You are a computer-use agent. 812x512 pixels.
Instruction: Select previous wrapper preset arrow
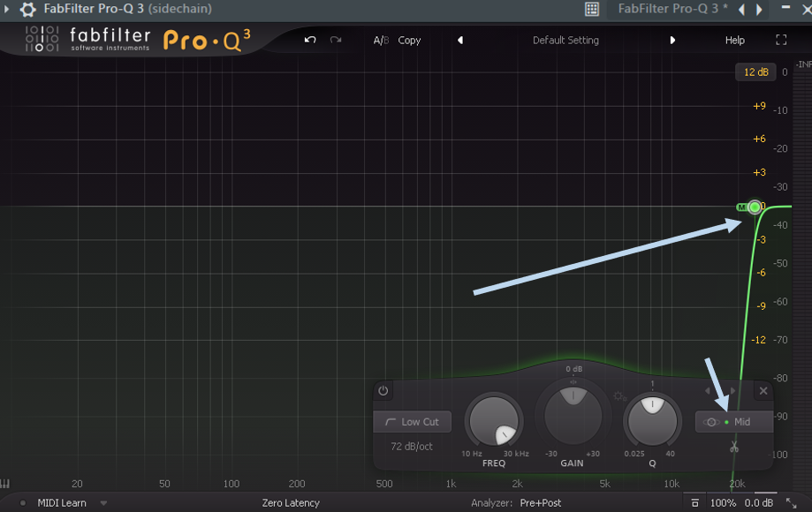pos(742,9)
